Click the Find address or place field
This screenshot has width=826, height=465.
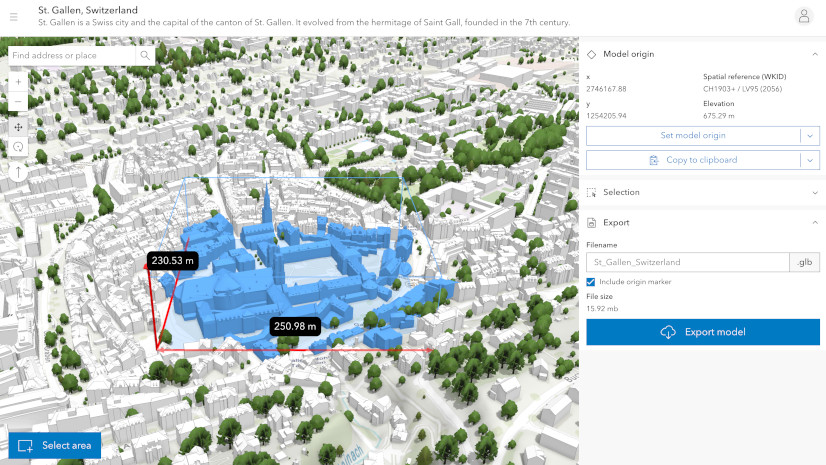coord(72,55)
